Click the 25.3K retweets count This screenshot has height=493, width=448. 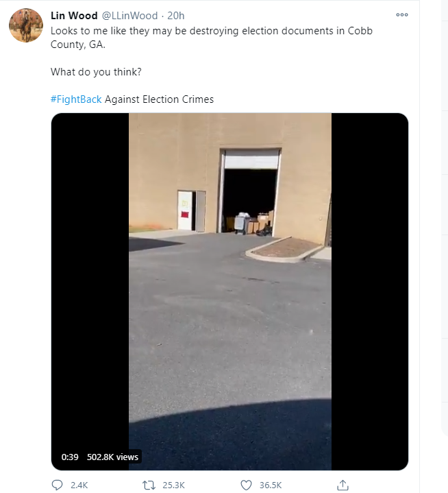click(x=173, y=485)
